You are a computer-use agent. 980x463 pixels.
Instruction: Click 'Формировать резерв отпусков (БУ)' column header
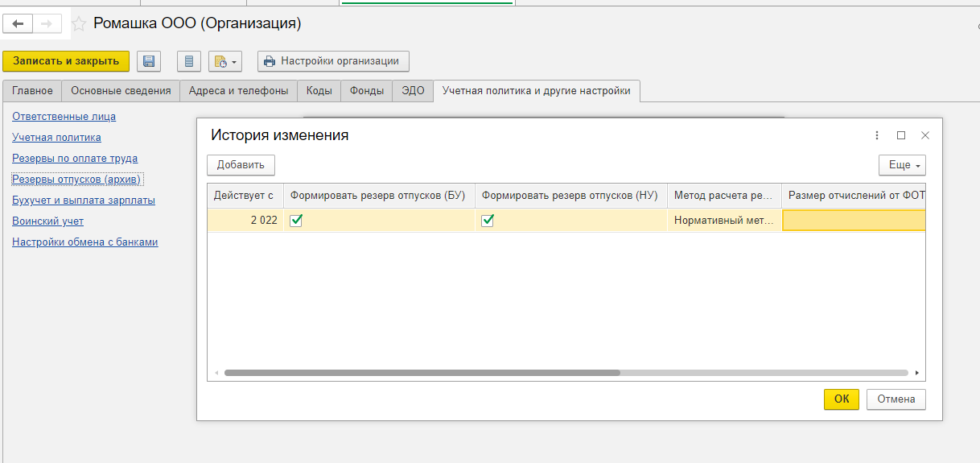click(x=379, y=196)
